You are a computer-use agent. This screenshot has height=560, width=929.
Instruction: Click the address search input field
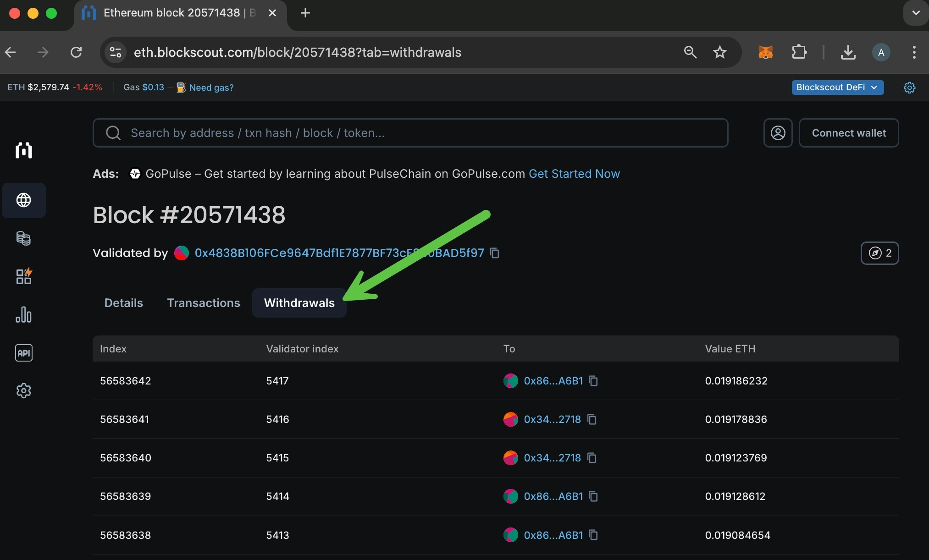(x=410, y=133)
